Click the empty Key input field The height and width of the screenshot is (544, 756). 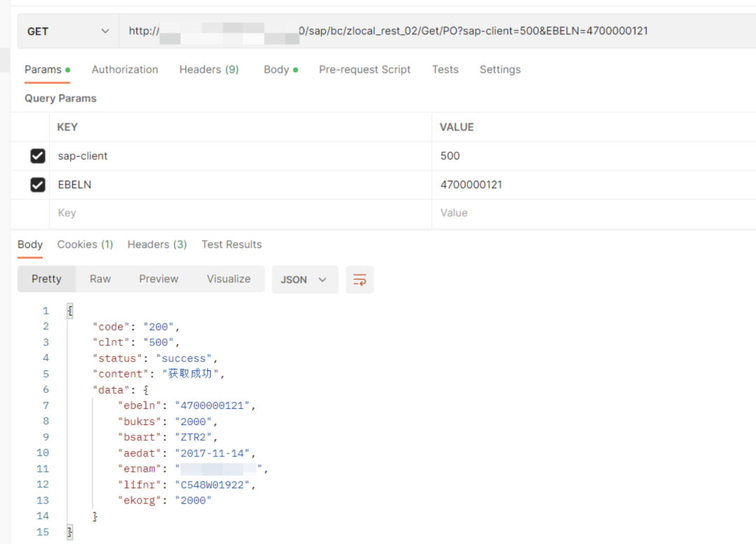pos(238,213)
